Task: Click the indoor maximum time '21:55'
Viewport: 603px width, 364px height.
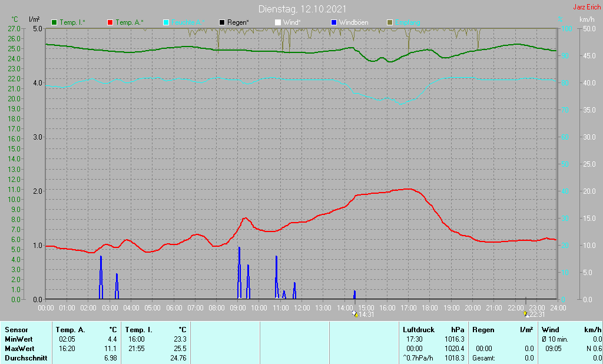Action: coord(137,349)
